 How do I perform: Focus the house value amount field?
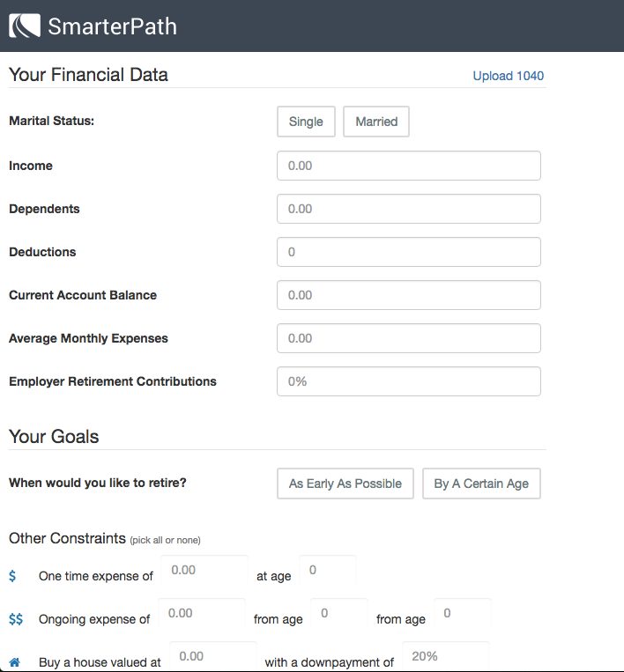(213, 656)
